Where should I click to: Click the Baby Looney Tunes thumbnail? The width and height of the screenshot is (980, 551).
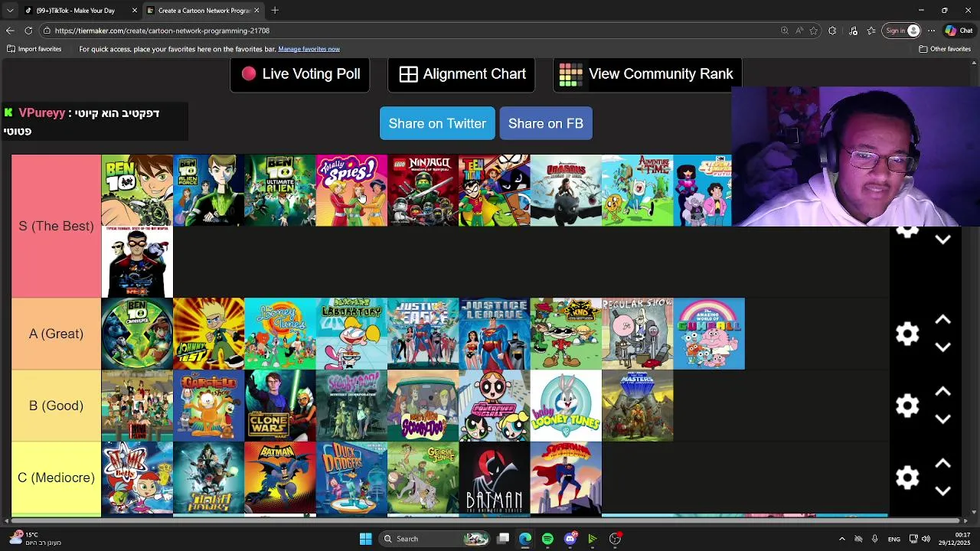click(566, 406)
